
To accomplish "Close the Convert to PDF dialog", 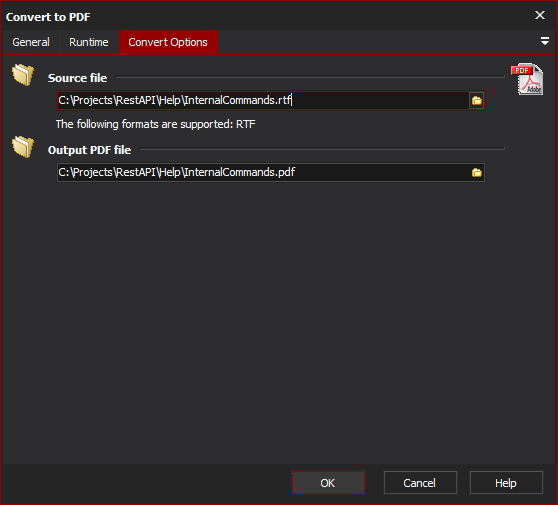I will pos(540,15).
